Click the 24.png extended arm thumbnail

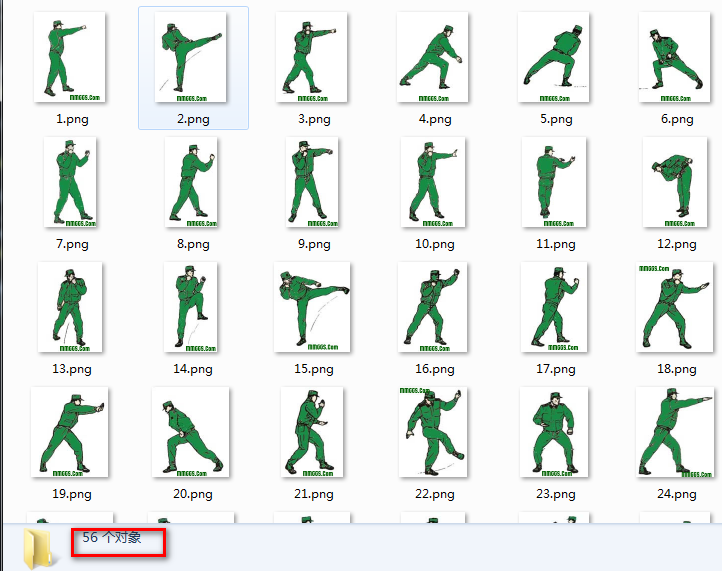[x=675, y=432]
